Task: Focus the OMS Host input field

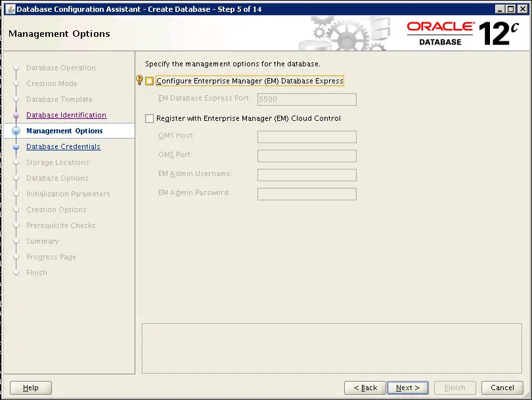Action: point(307,137)
